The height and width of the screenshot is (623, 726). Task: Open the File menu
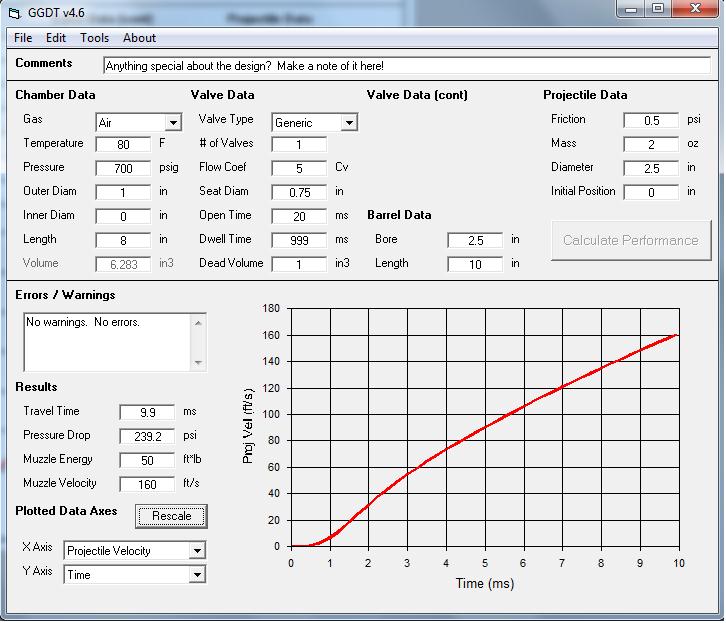click(23, 38)
